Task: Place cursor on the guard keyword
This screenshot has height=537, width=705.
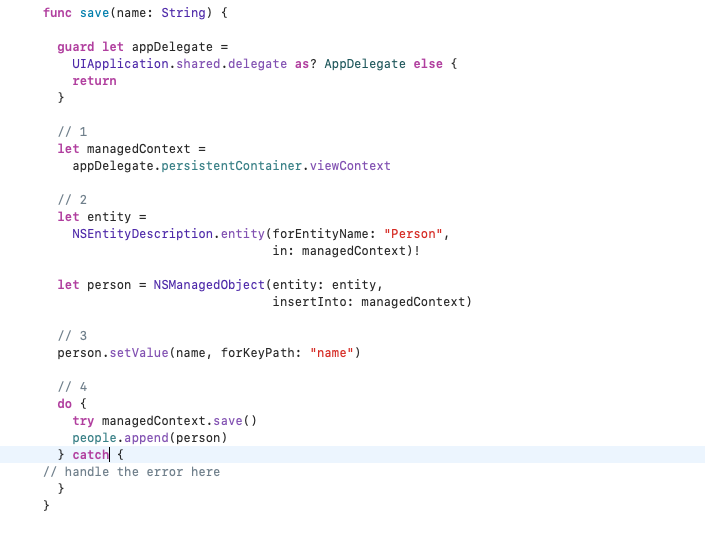Action: (x=76, y=47)
